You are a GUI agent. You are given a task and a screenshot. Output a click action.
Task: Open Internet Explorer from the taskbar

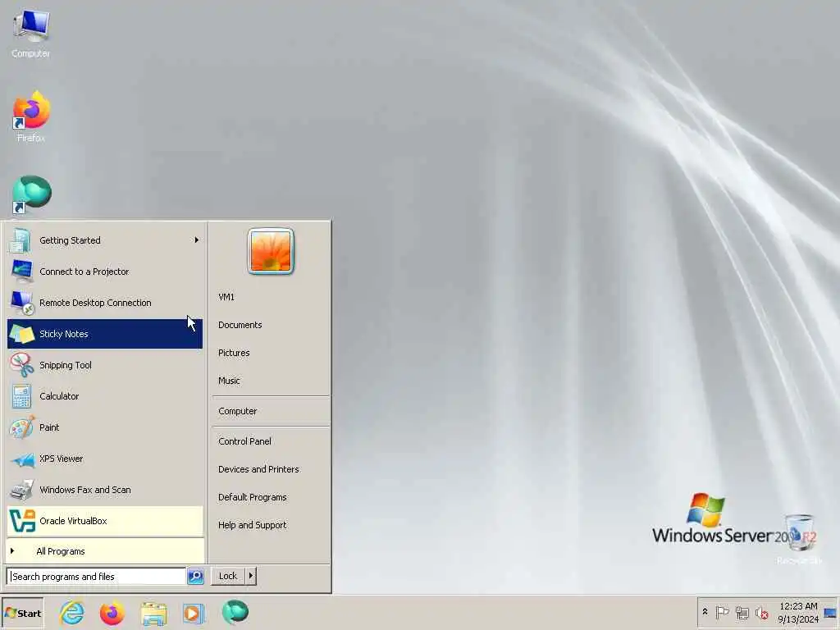[72, 613]
